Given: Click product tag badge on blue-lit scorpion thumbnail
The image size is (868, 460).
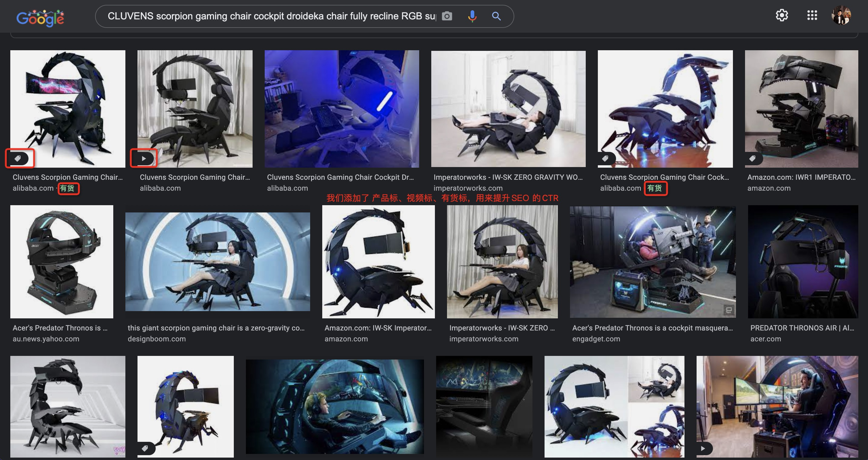Looking at the screenshot, I should click(146, 448).
